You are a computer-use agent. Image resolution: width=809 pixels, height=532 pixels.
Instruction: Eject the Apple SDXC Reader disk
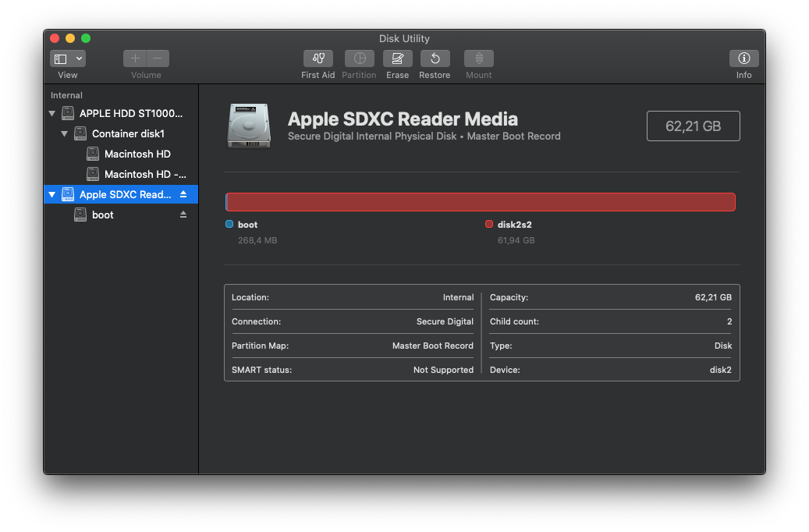(183, 194)
